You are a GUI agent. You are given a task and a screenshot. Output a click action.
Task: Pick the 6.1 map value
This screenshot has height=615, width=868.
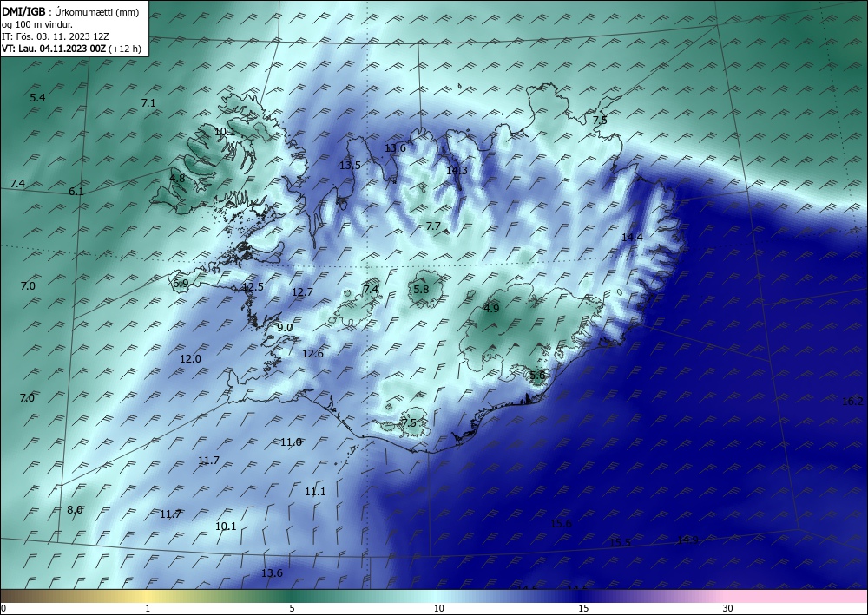tap(76, 192)
